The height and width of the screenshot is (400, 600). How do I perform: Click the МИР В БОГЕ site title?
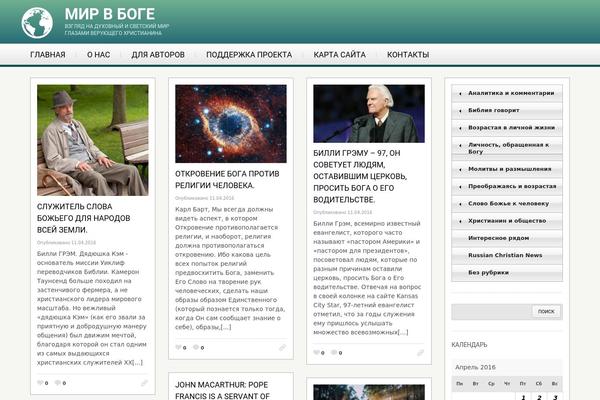pyautogui.click(x=110, y=14)
